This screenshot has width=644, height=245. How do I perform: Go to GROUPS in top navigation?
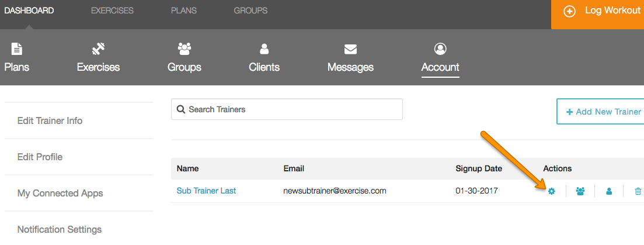pos(250,11)
